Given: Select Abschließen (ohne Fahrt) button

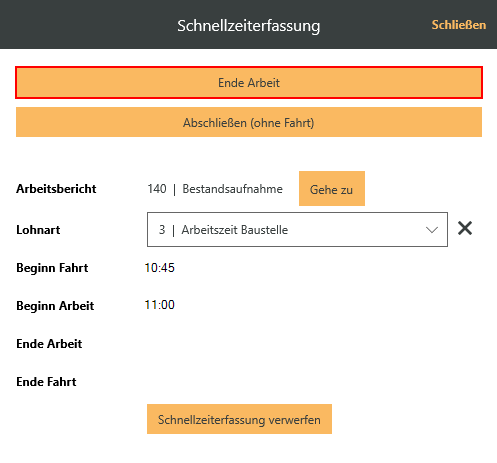Looking at the screenshot, I should (x=249, y=122).
